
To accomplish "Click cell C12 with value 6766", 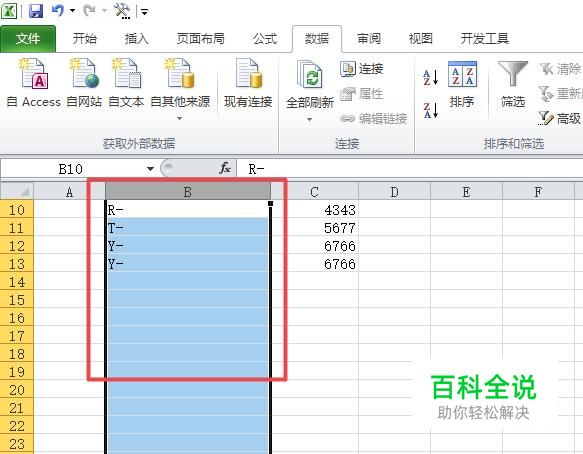I will point(315,245).
